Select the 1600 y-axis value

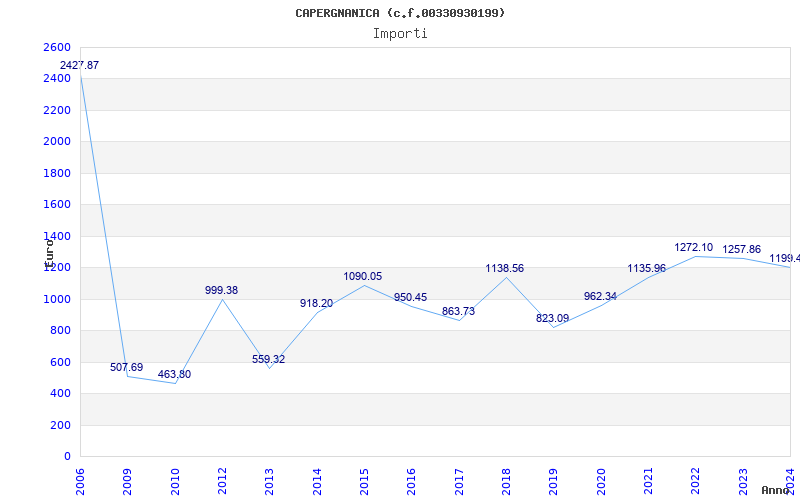57,205
